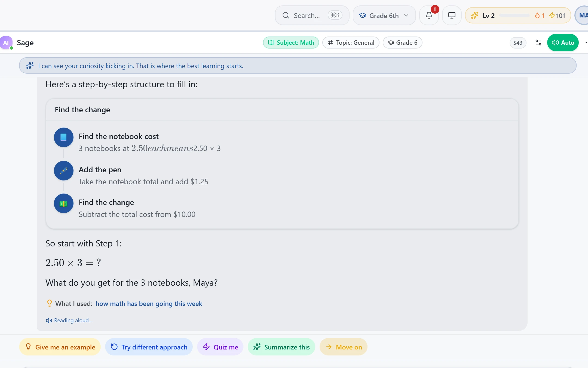Click the 'What I used' lightbulb icon

[x=49, y=303]
